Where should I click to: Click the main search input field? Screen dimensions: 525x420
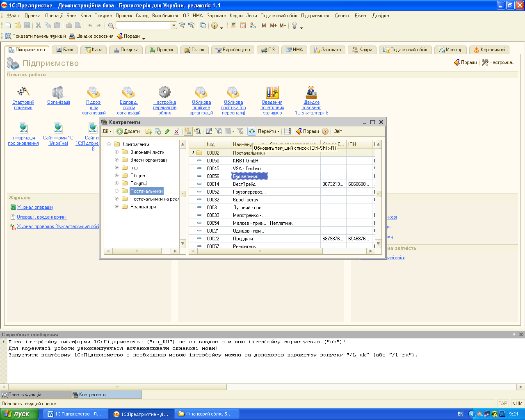[x=144, y=25]
